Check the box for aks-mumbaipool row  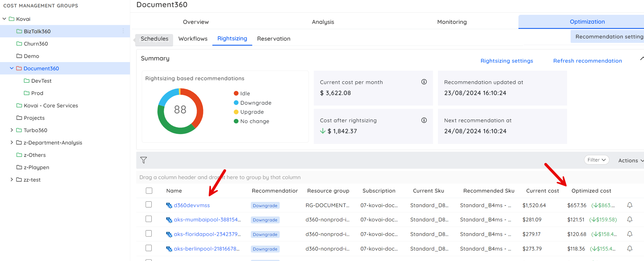149,219
